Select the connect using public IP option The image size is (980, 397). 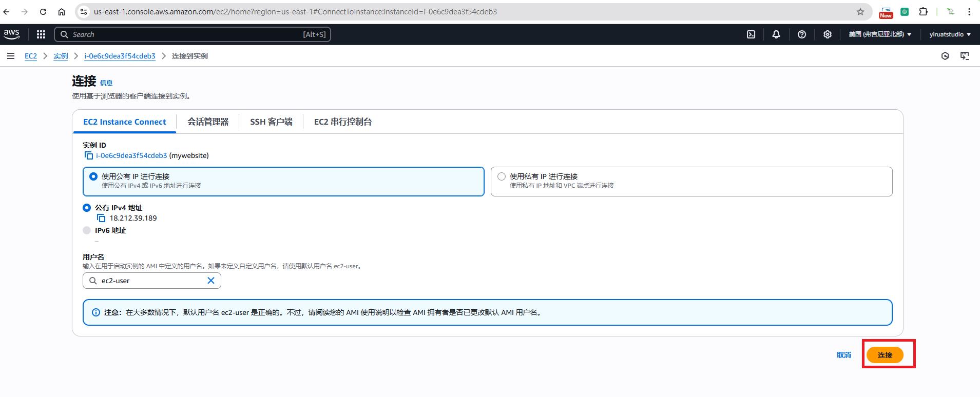[x=283, y=181]
